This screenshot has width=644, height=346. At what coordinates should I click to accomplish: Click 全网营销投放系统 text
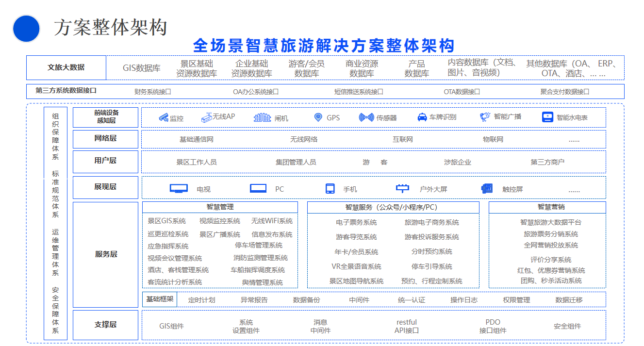click(x=551, y=245)
